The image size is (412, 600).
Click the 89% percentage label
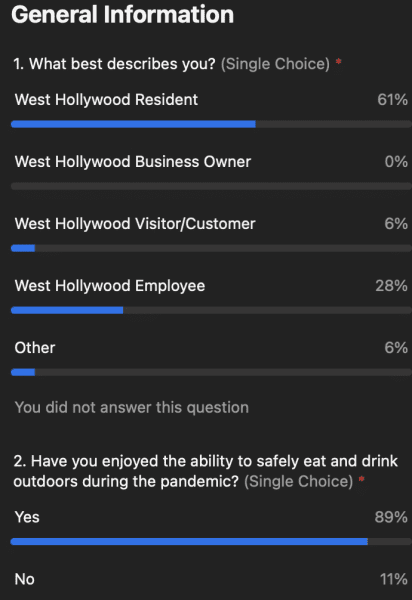(391, 517)
